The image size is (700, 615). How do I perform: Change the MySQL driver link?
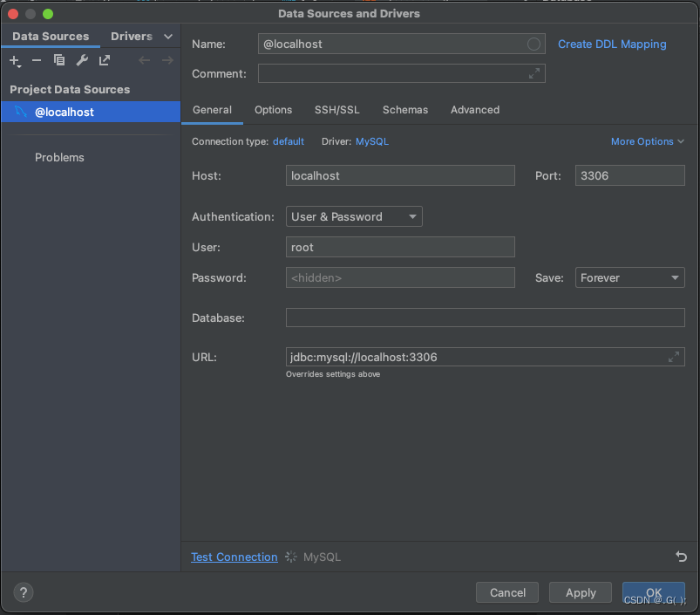click(x=372, y=141)
